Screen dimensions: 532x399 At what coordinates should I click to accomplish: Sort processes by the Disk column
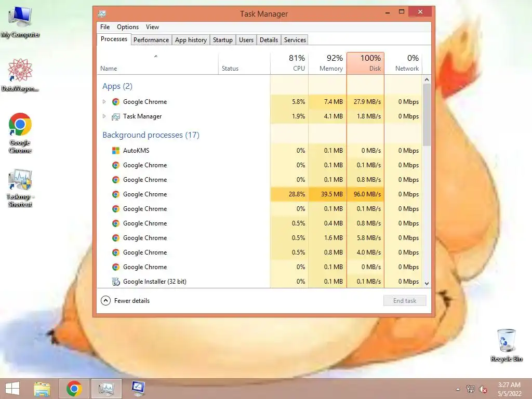click(365, 63)
